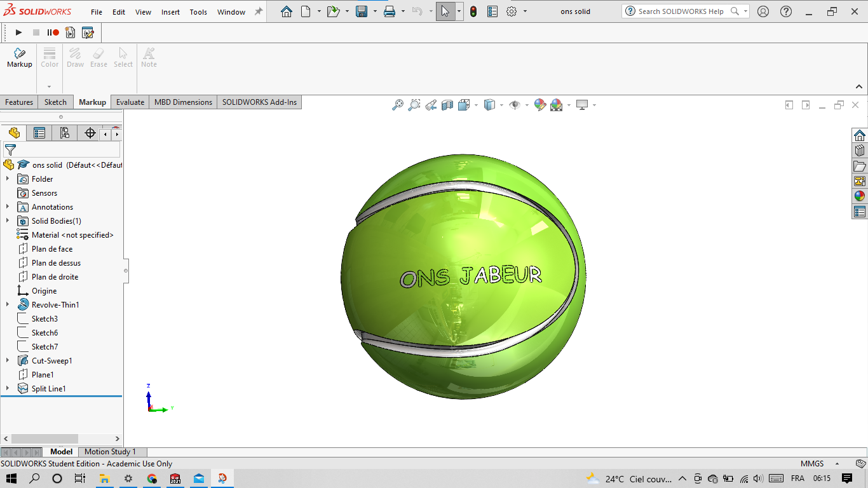This screenshot has width=868, height=488.
Task: Activate the Zoom to Area icon
Action: click(x=414, y=105)
